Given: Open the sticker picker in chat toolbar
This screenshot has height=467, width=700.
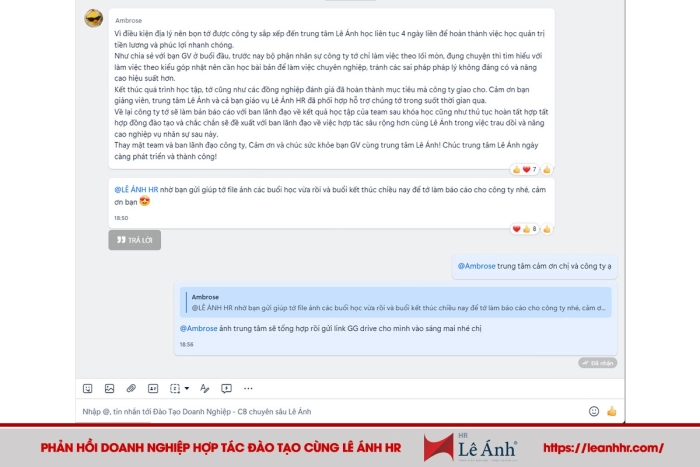Looking at the screenshot, I should coord(88,388).
